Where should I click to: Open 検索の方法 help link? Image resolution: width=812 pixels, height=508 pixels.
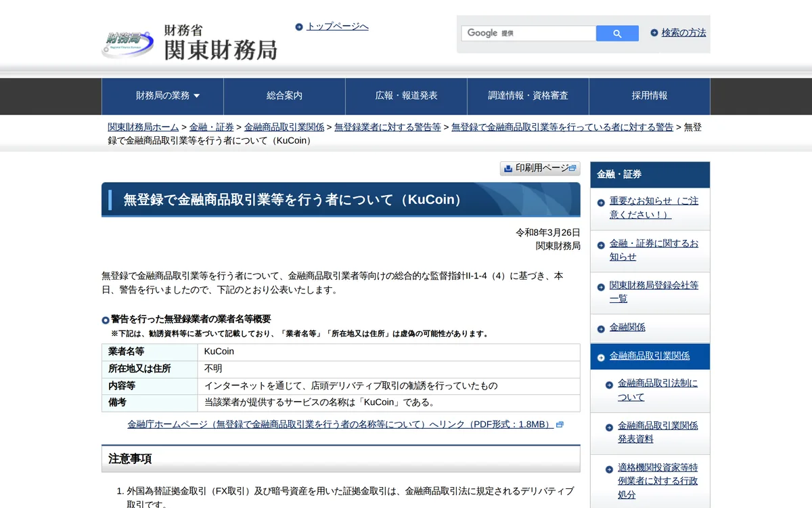[683, 33]
